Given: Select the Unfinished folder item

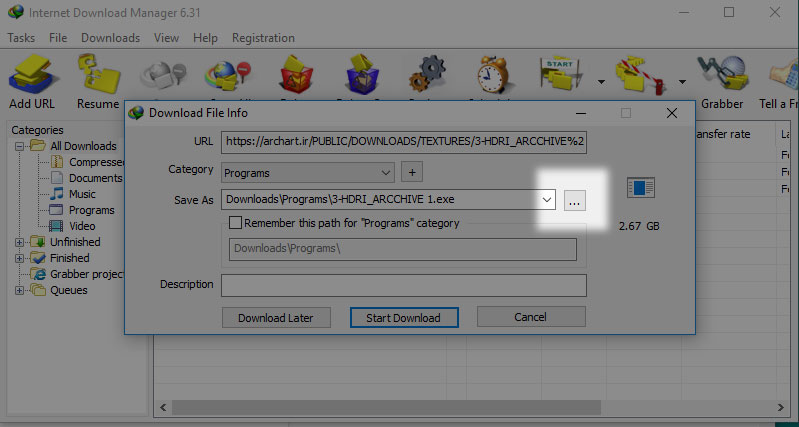Looking at the screenshot, I should click(65, 242).
